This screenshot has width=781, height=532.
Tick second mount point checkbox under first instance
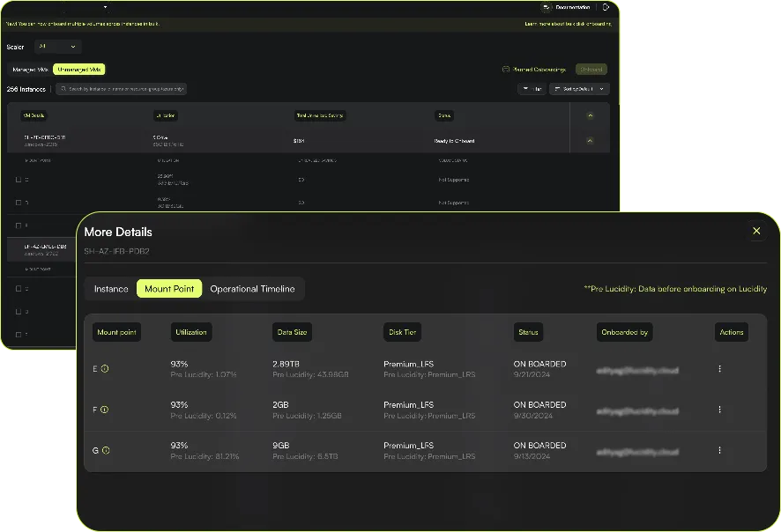pos(19,203)
